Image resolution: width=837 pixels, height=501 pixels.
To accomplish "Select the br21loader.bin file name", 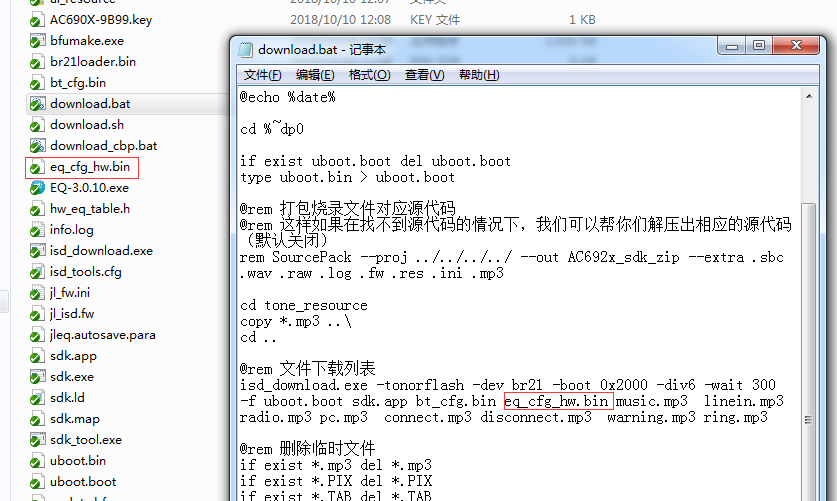I will point(93,62).
